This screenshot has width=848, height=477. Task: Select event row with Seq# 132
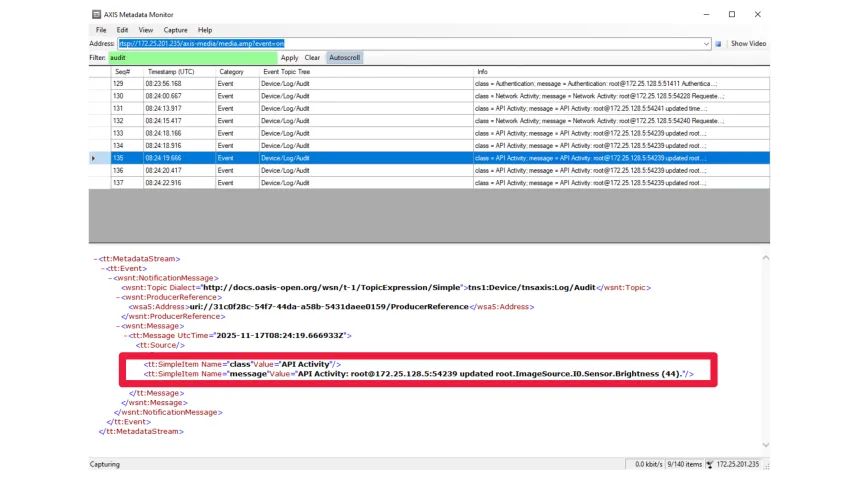(x=429, y=121)
